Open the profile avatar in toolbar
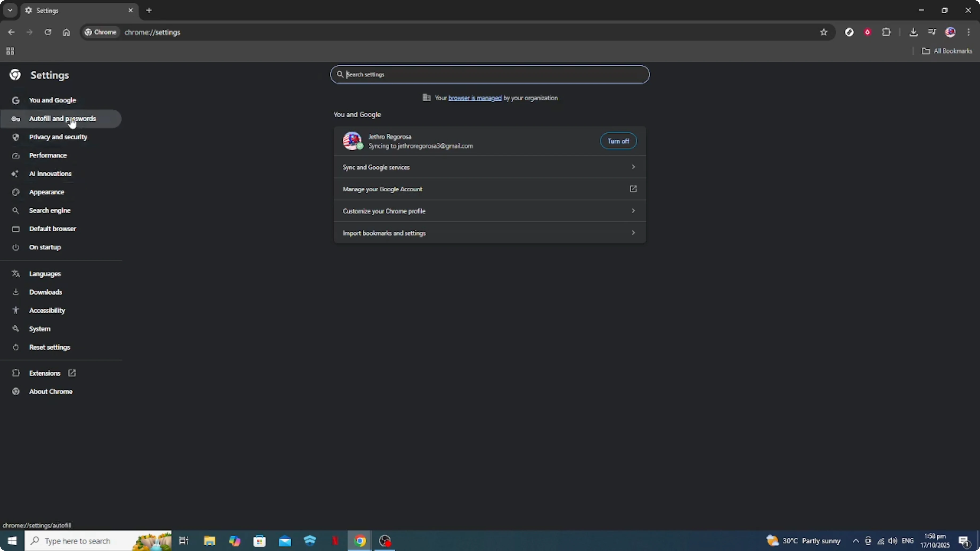The image size is (980, 551). click(x=950, y=32)
